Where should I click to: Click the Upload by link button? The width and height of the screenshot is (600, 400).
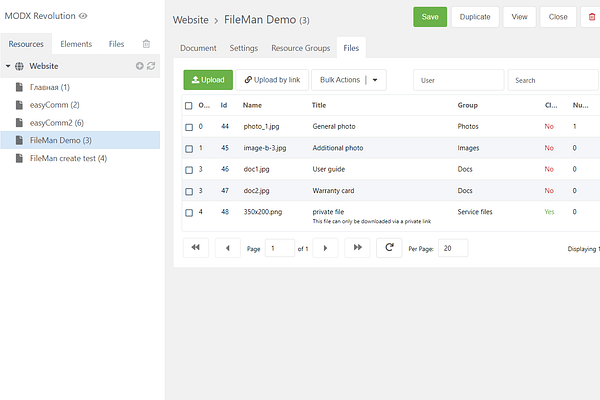click(272, 80)
